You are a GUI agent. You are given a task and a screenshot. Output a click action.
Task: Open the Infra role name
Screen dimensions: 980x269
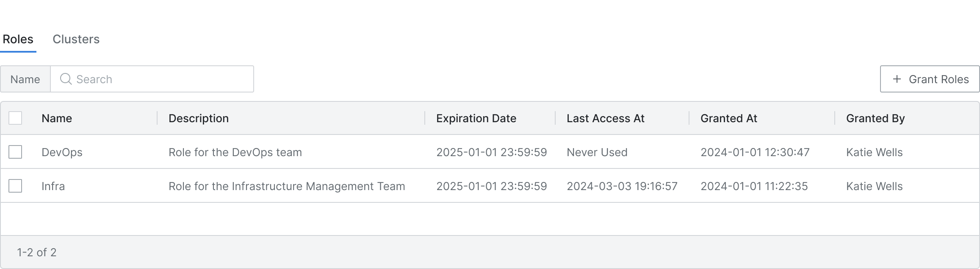tap(53, 186)
